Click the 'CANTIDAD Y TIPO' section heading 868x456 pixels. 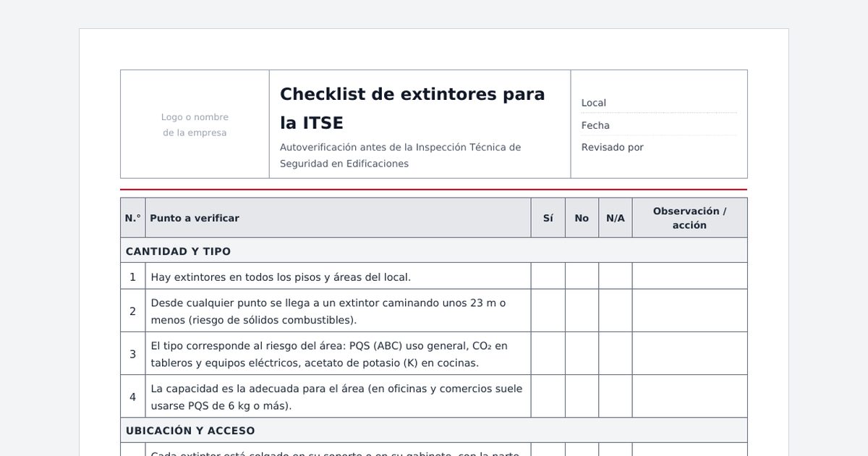[434, 250]
